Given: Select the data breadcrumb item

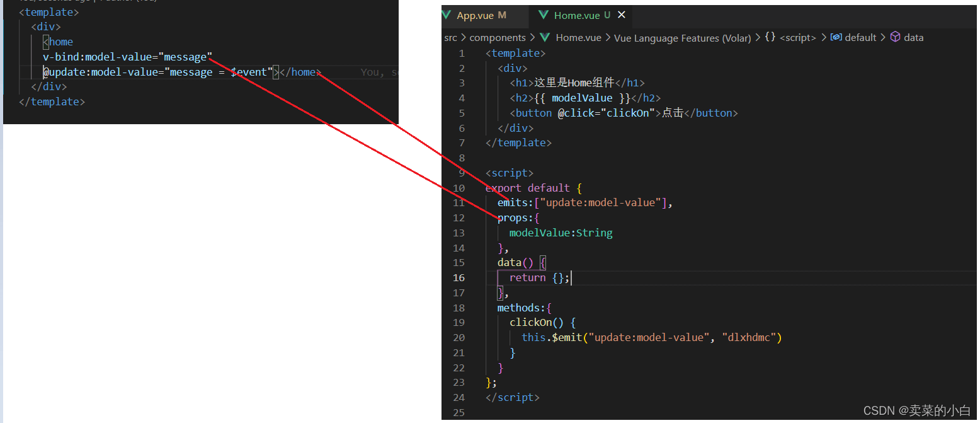Looking at the screenshot, I should 913,38.
